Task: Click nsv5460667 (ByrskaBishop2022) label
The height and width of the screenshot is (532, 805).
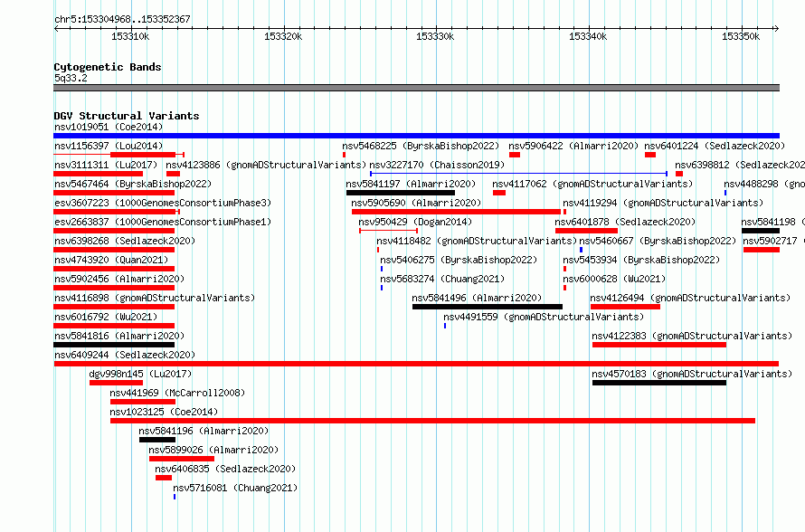Action: 658,241
